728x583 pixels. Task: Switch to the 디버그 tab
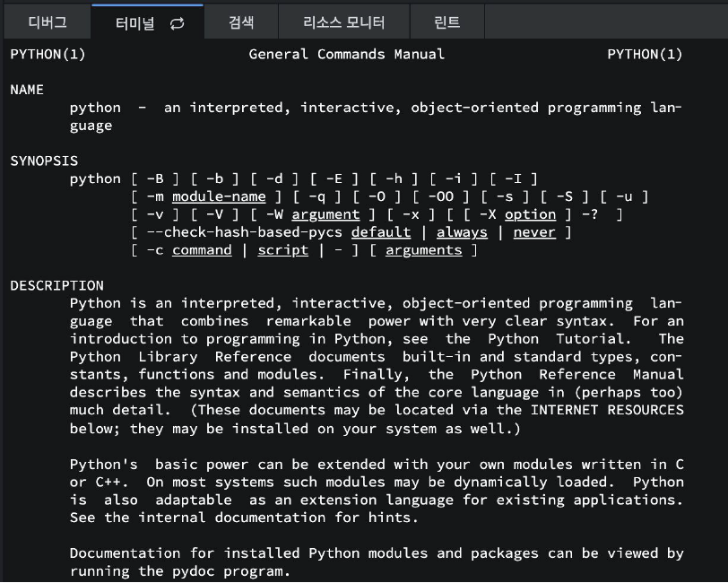point(48,22)
